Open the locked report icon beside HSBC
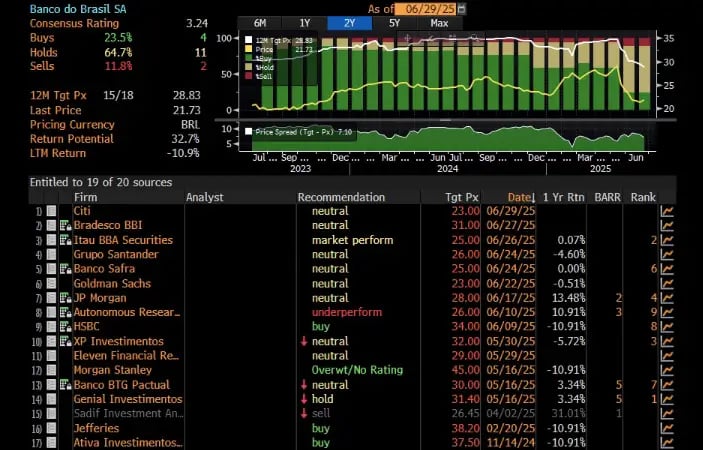Viewport: 703px width, 450px height. (65, 327)
